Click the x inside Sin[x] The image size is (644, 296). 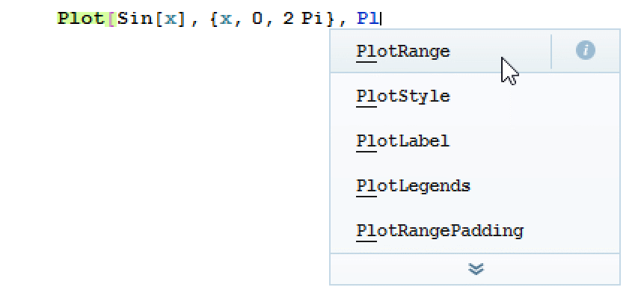pyautogui.click(x=170, y=19)
